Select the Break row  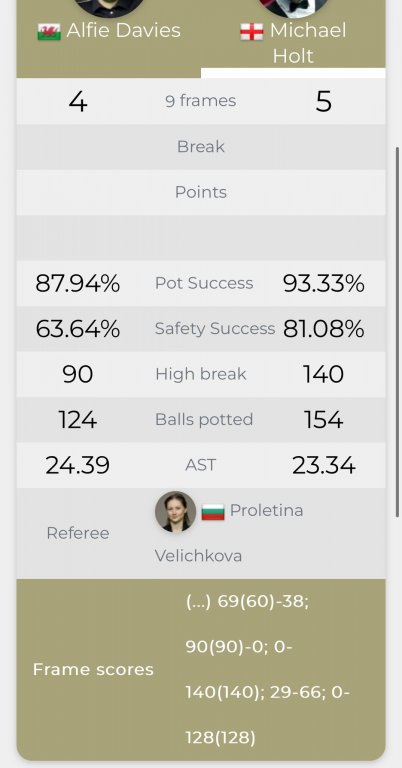(201, 146)
